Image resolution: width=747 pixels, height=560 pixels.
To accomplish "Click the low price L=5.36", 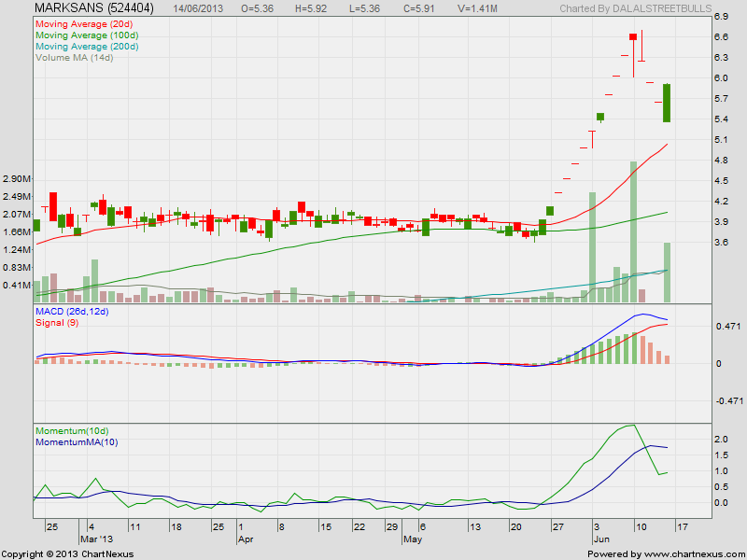I will point(365,8).
